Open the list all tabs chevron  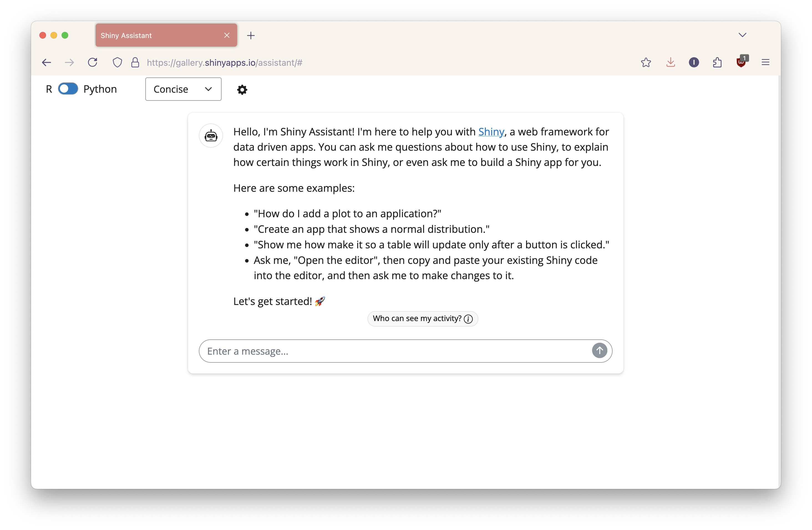pyautogui.click(x=742, y=35)
